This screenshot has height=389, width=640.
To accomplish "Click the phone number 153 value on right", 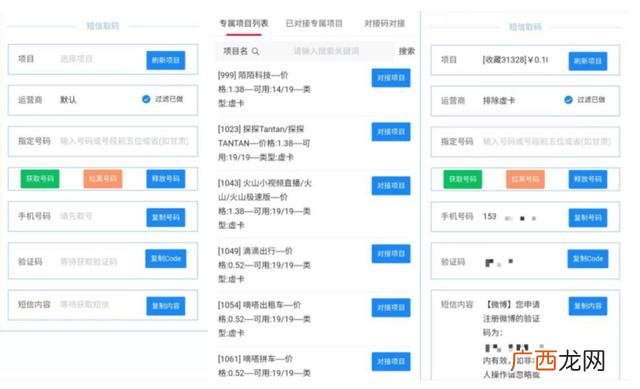I will [489, 216].
